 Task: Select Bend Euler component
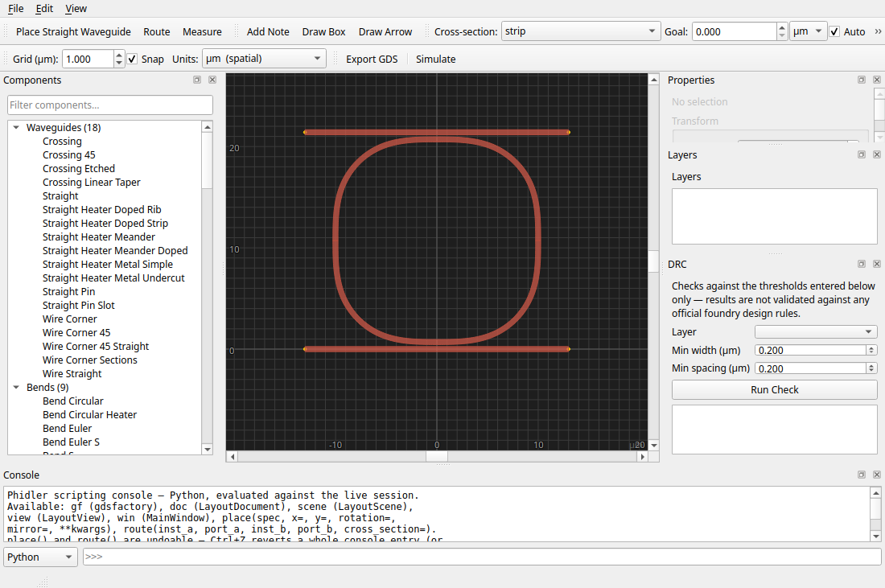(67, 428)
